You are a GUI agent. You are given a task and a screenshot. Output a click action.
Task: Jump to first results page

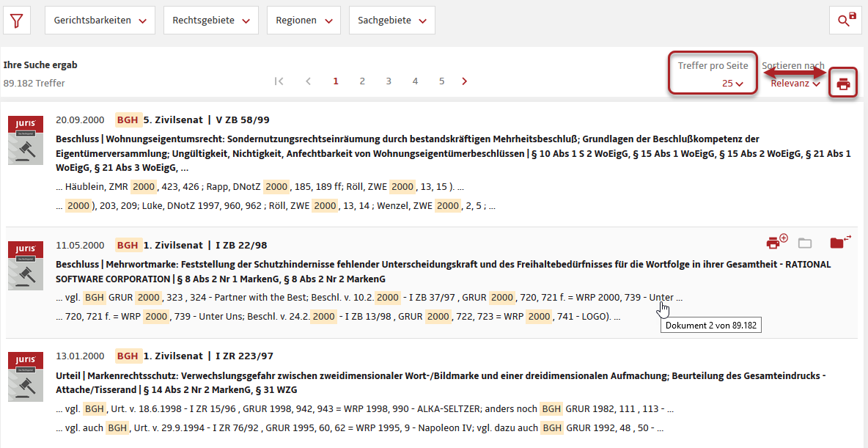pyautogui.click(x=279, y=81)
